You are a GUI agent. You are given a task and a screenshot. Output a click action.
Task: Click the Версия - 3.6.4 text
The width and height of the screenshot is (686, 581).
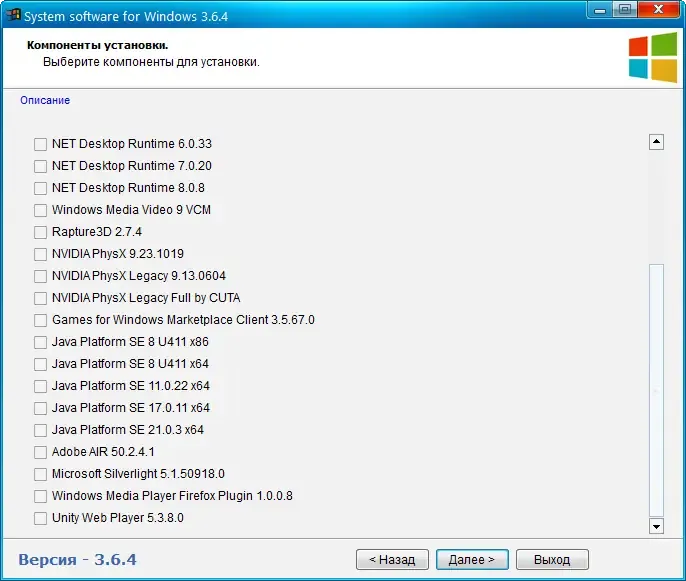77,560
